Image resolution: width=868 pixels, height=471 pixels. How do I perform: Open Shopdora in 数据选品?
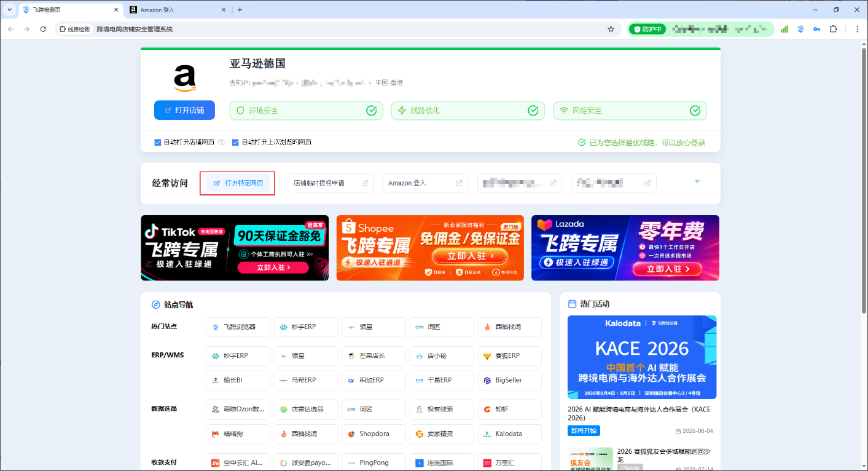tap(374, 433)
